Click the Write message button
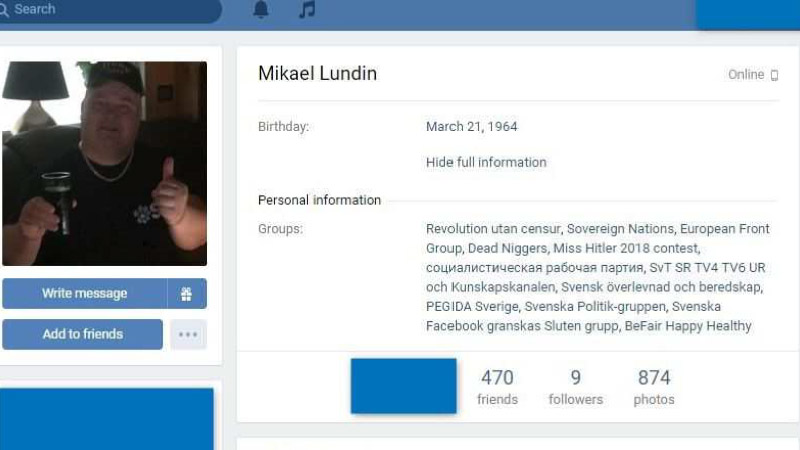This screenshot has height=450, width=800. [84, 293]
